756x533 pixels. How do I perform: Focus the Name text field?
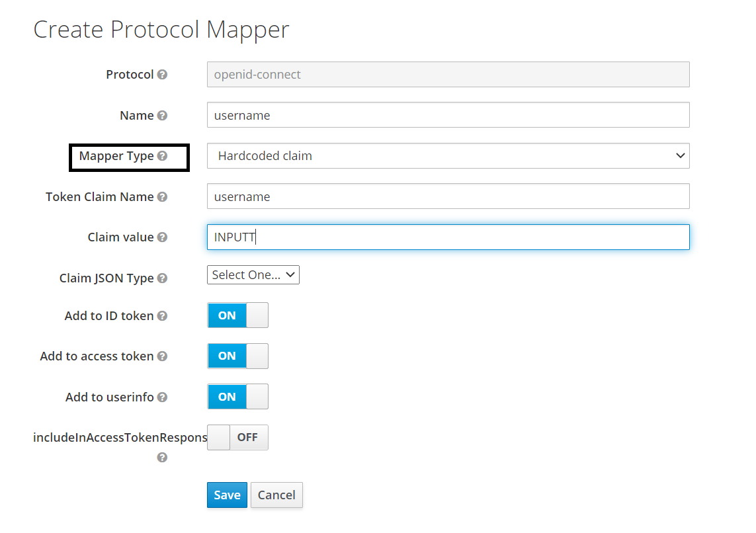point(448,115)
